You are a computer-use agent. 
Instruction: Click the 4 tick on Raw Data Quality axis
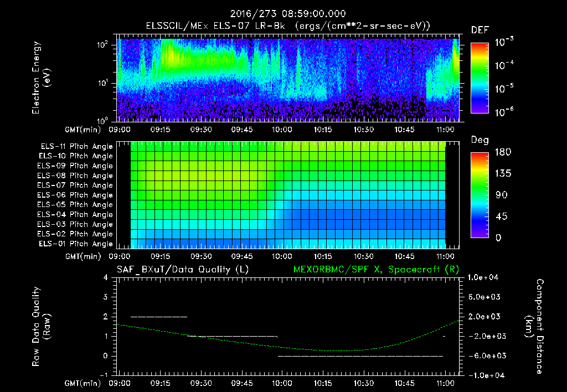coord(106,277)
